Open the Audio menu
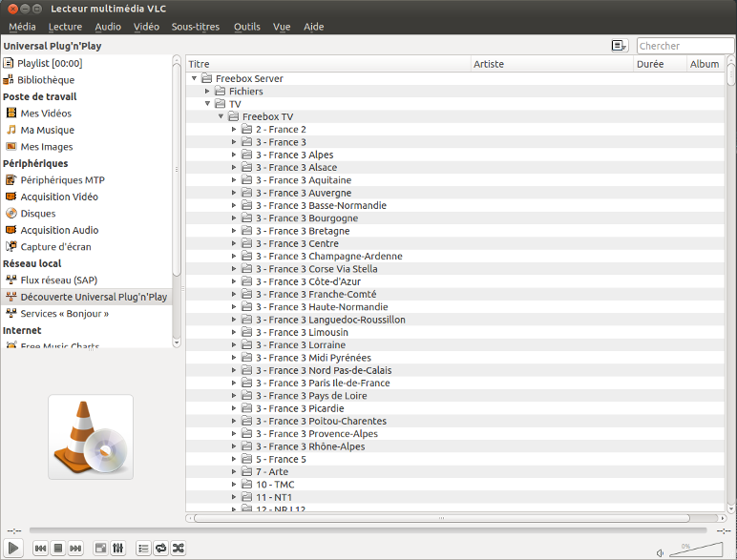 tap(108, 27)
